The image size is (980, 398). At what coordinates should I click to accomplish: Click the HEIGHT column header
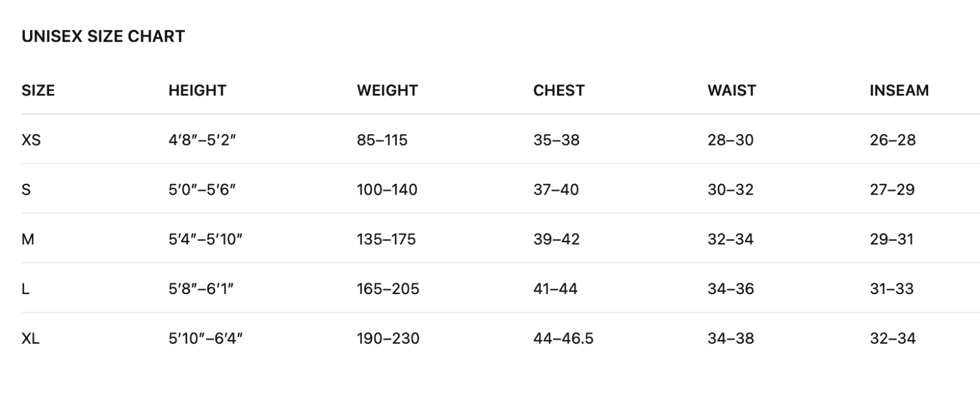[x=197, y=91]
